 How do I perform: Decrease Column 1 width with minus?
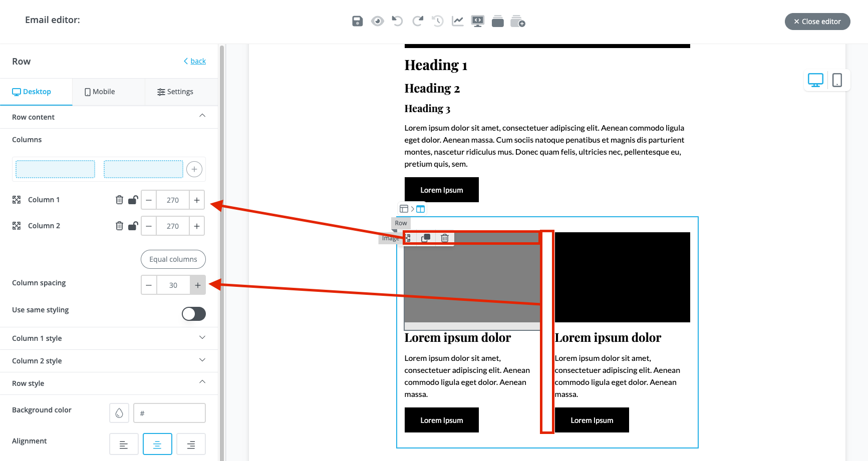(x=149, y=200)
